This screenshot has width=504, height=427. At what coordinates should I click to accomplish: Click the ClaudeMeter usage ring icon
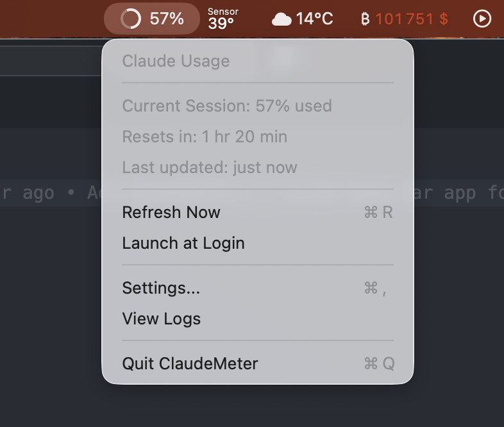[131, 19]
